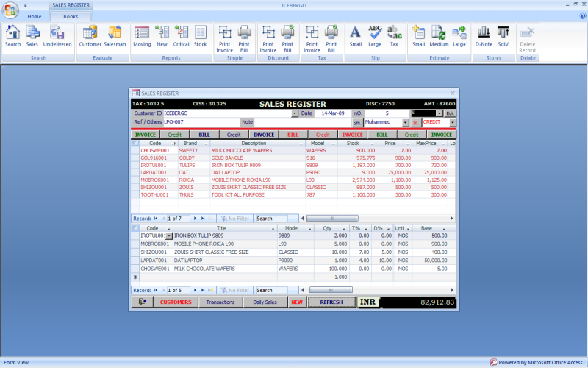Screen dimensions: 588x368
Task: Open the Stock column filter arrow
Action: pyautogui.click(x=372, y=144)
